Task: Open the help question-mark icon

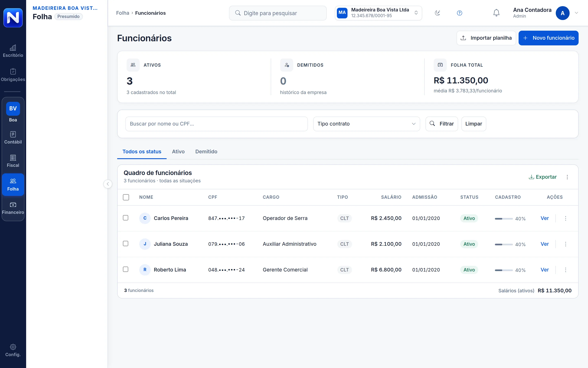Action: 459,13
